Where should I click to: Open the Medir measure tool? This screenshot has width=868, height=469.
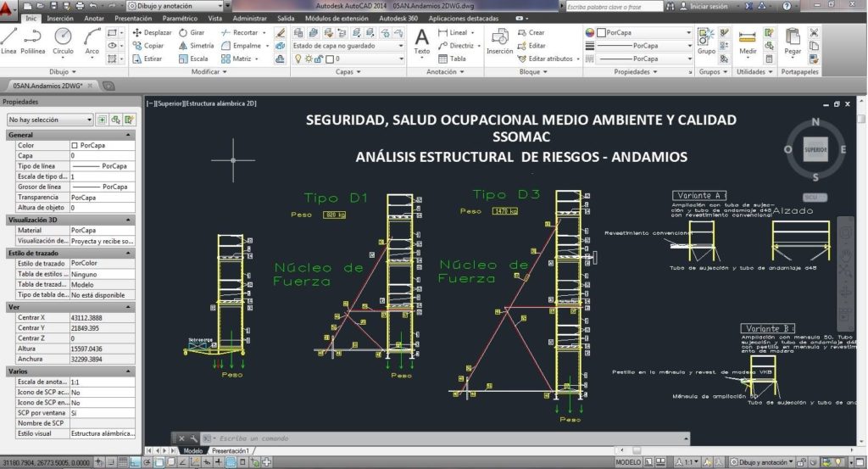pyautogui.click(x=748, y=40)
